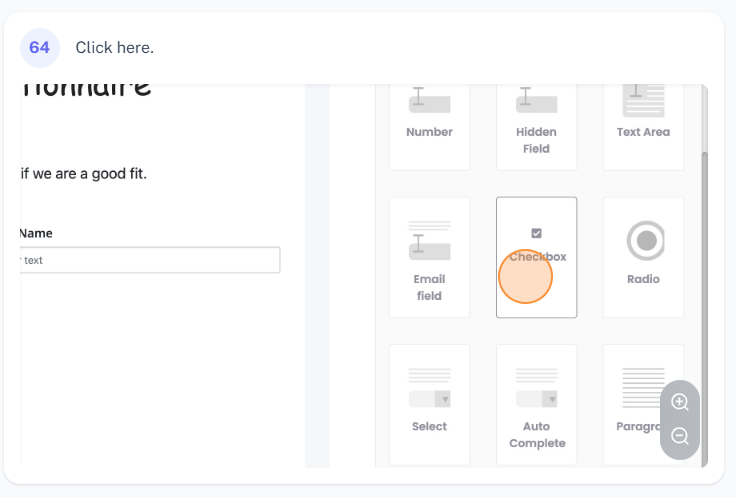Select the Radio button circle icon

pyautogui.click(x=646, y=241)
